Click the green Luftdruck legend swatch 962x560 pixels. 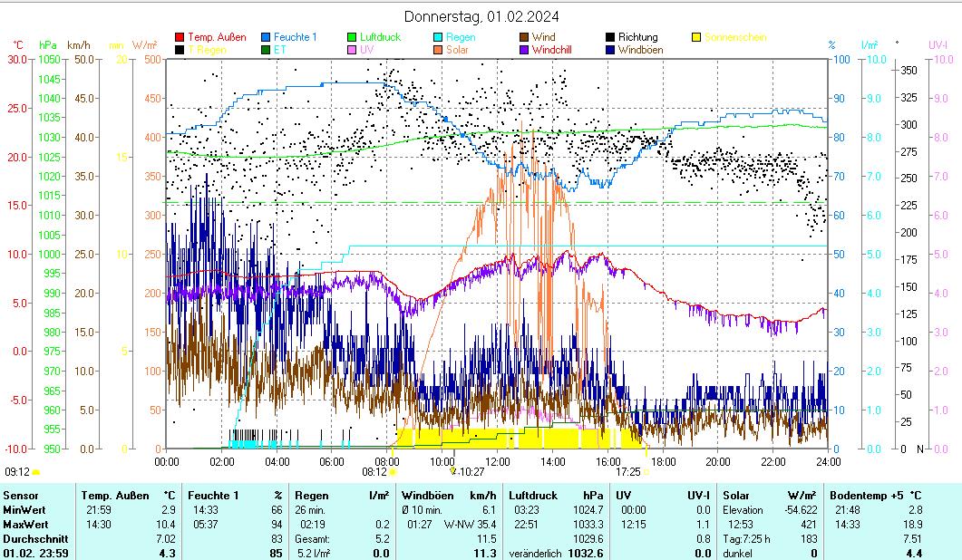(352, 37)
